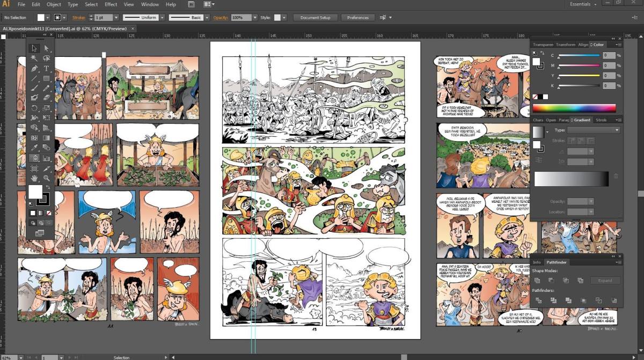
Task: Activate the Eyedropper tool
Action: [34, 148]
